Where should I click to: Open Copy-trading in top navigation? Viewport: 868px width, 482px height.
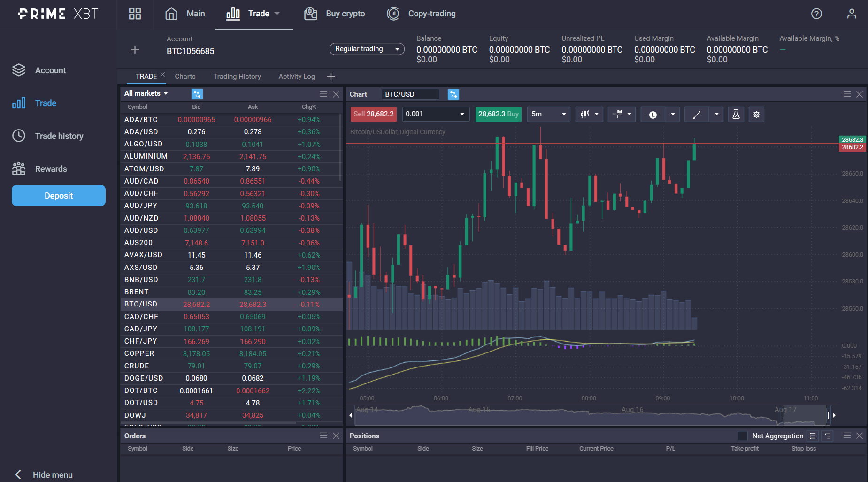pyautogui.click(x=421, y=14)
